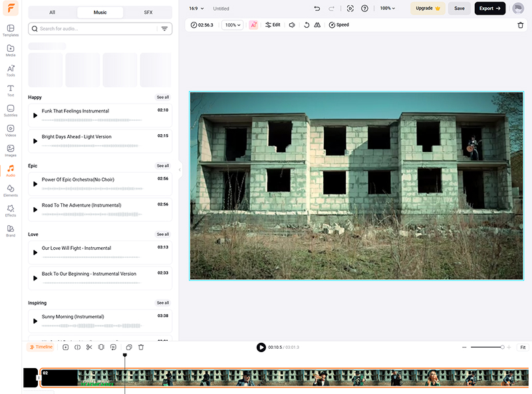Image resolution: width=532 pixels, height=394 pixels.
Task: Open the Elements panel in the sidebar
Action: pos(11,191)
